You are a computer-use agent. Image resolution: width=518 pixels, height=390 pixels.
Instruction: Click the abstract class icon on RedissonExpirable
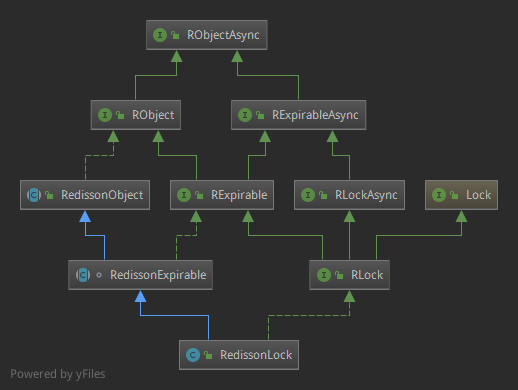pyautogui.click(x=83, y=275)
